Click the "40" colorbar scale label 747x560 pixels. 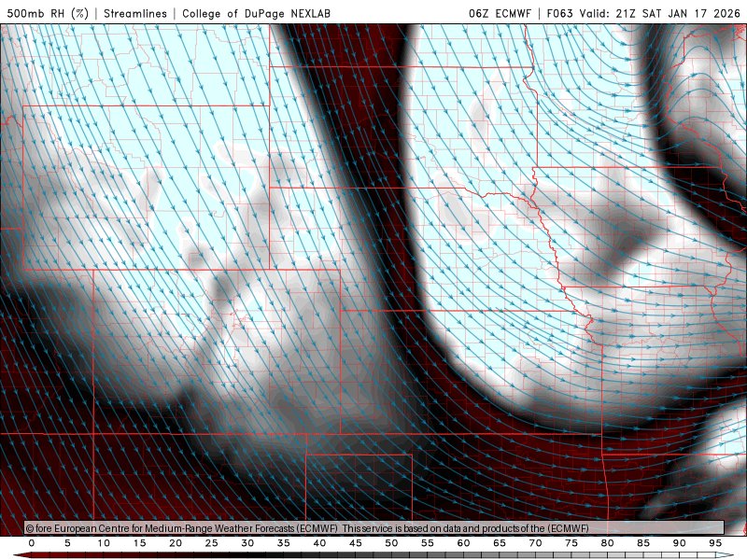point(319,543)
